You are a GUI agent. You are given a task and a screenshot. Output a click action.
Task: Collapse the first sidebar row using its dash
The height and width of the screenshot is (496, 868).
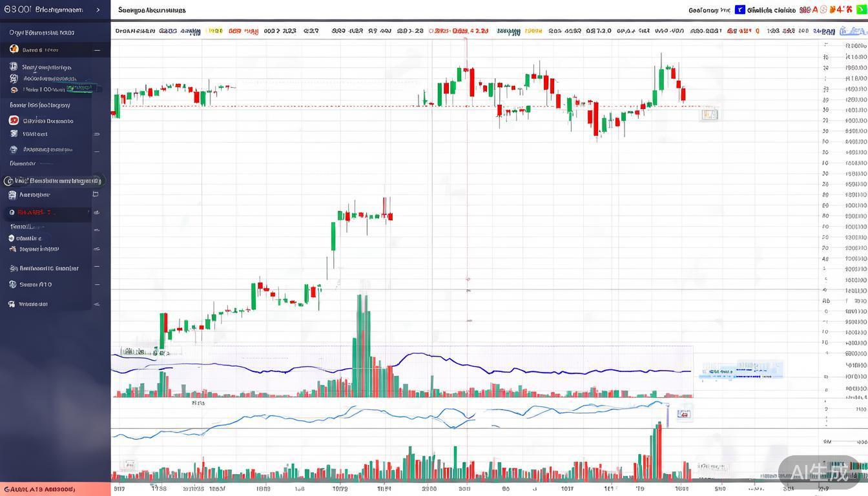pyautogui.click(x=97, y=50)
